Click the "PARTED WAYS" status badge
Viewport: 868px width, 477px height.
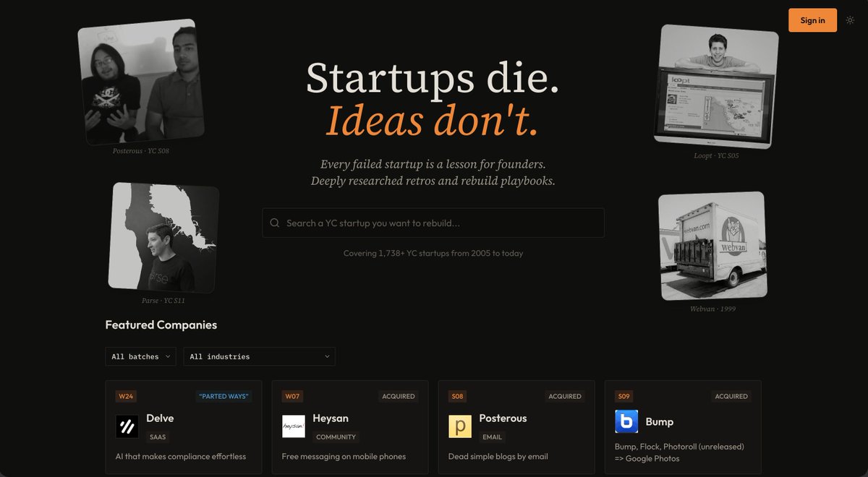pyautogui.click(x=224, y=396)
